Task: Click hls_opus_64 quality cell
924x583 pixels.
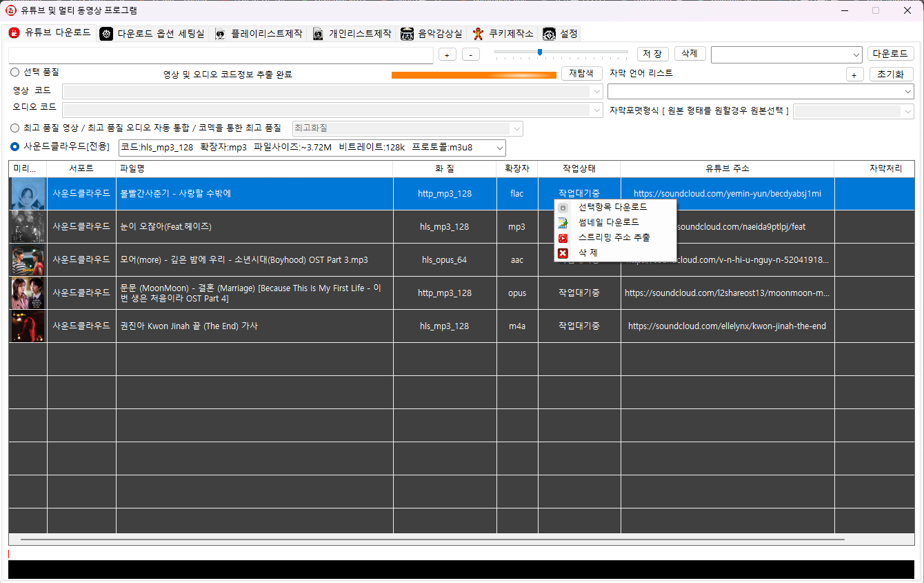Action: click(445, 259)
